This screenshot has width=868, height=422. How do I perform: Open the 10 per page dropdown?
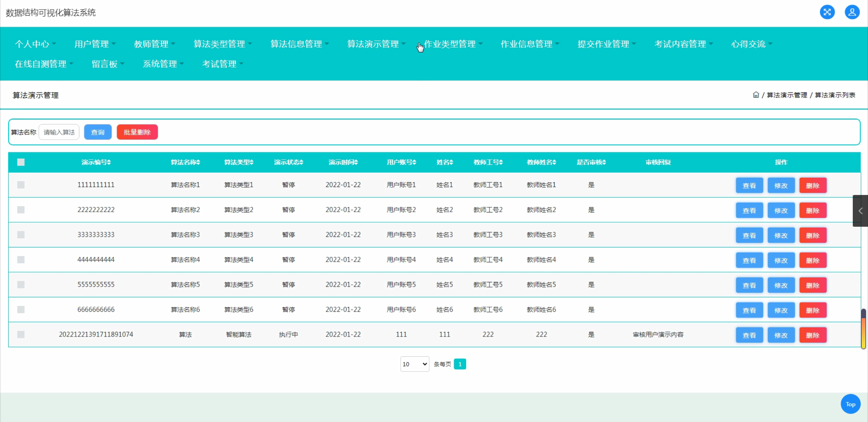tap(414, 364)
